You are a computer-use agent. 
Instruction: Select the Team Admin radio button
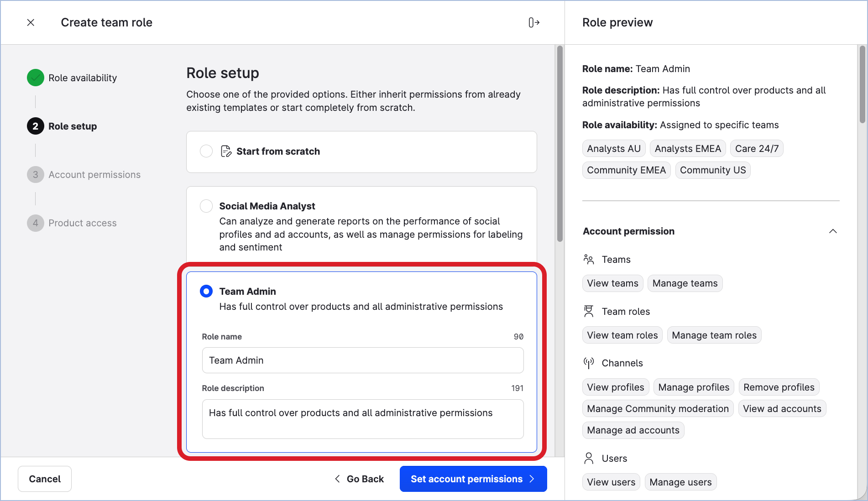click(206, 291)
